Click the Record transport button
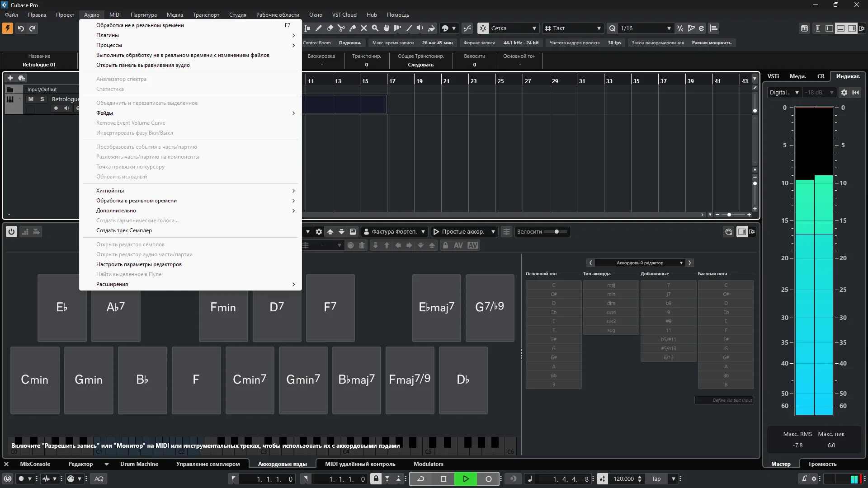The width and height of the screenshot is (868, 488). (488, 479)
